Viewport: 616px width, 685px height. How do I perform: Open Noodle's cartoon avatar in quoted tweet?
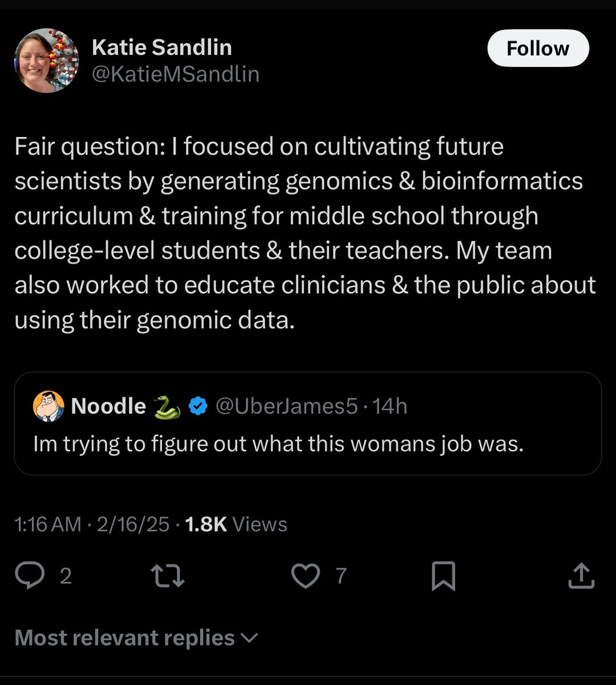(x=49, y=406)
